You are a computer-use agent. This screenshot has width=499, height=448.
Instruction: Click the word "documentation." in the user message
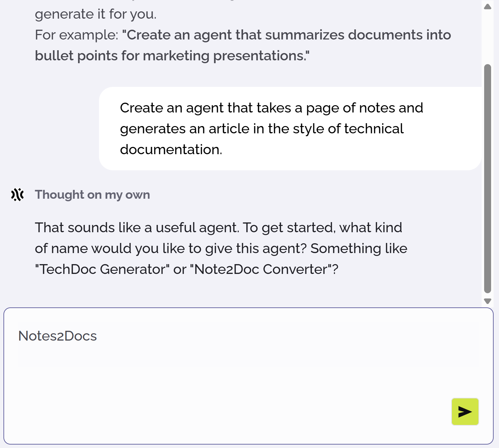tap(171, 149)
